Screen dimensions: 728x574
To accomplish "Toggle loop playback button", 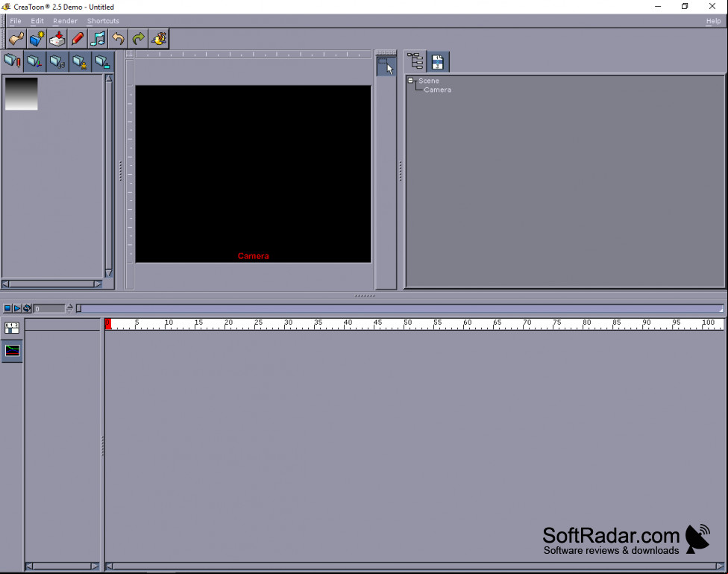I will click(27, 308).
